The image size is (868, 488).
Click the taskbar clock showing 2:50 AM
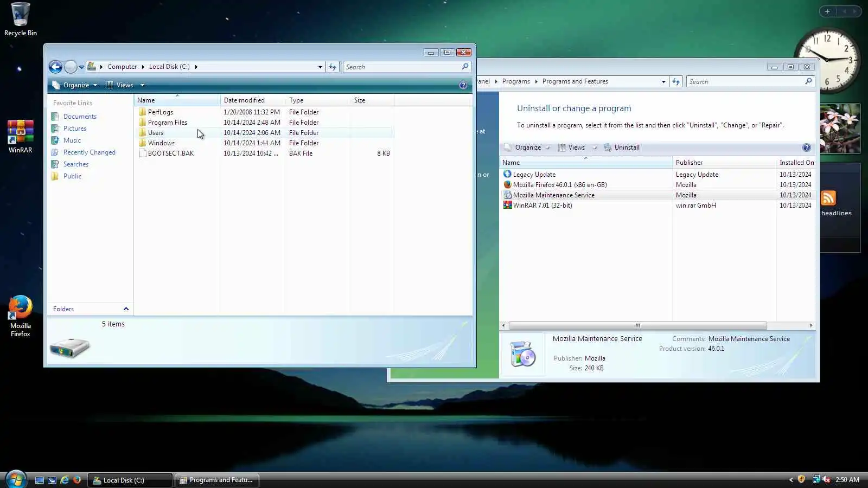(847, 480)
